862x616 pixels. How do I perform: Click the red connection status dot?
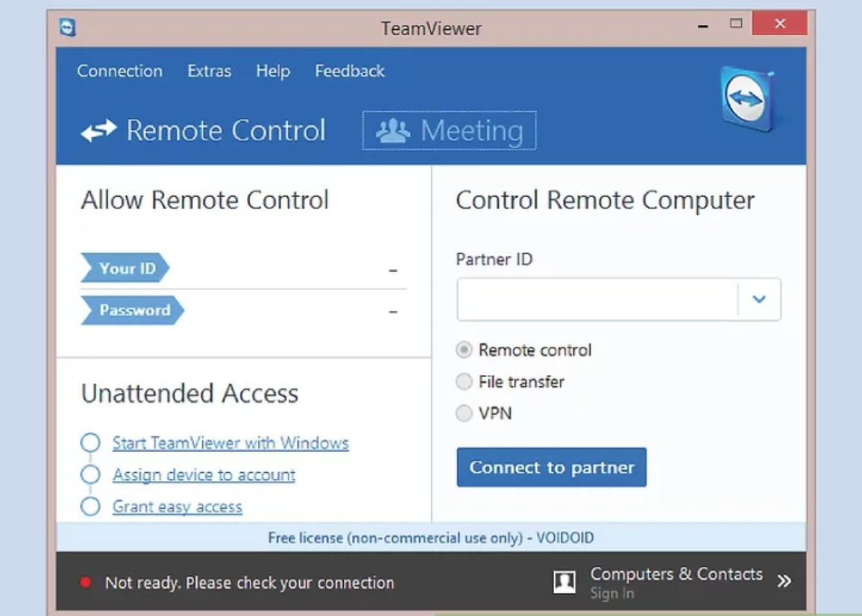(x=85, y=582)
